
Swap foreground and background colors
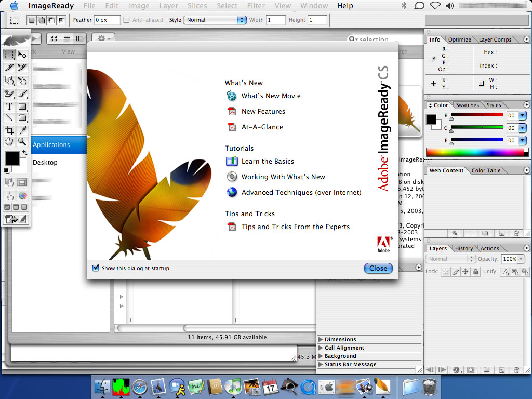(25, 153)
